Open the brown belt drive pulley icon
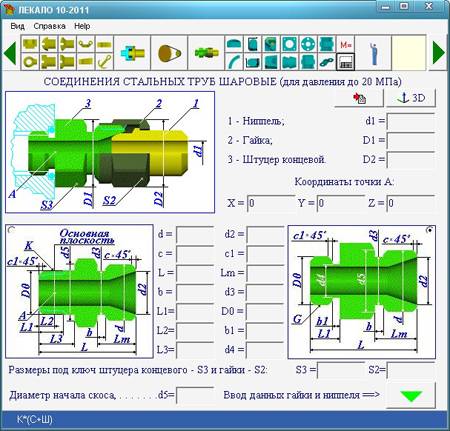 (x=169, y=53)
